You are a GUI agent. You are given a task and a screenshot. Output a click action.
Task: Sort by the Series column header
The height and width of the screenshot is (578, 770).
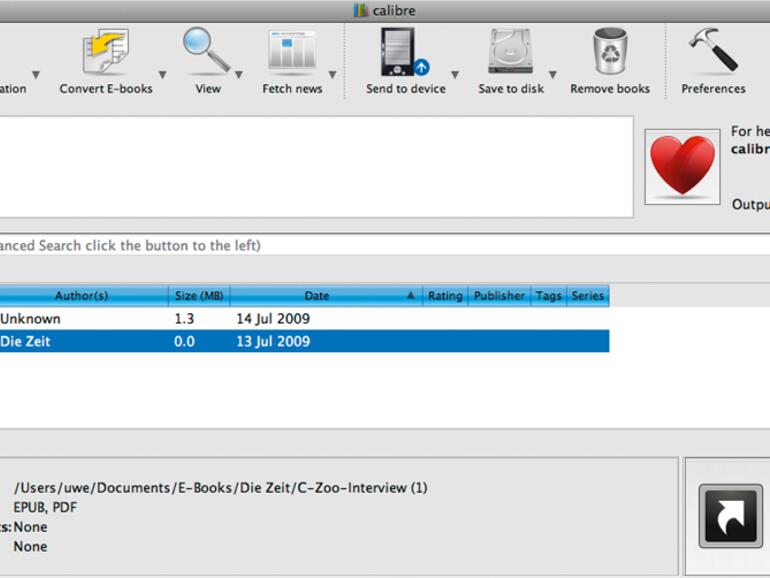pos(588,296)
